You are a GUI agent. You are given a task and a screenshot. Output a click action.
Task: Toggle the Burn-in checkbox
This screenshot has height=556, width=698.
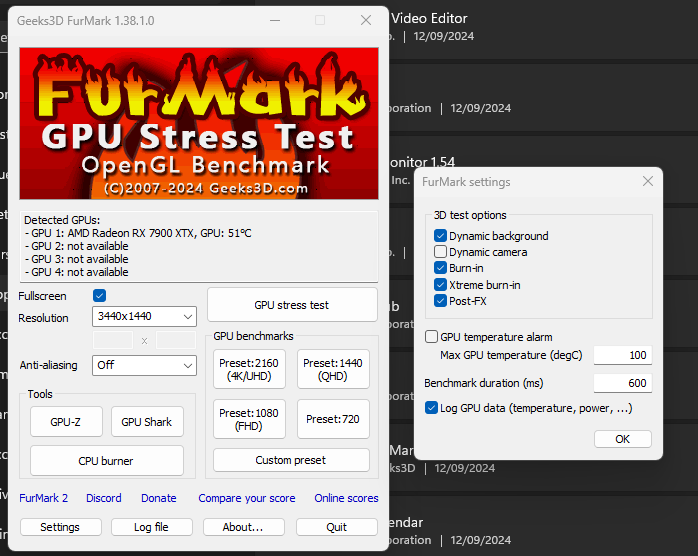pyautogui.click(x=440, y=268)
